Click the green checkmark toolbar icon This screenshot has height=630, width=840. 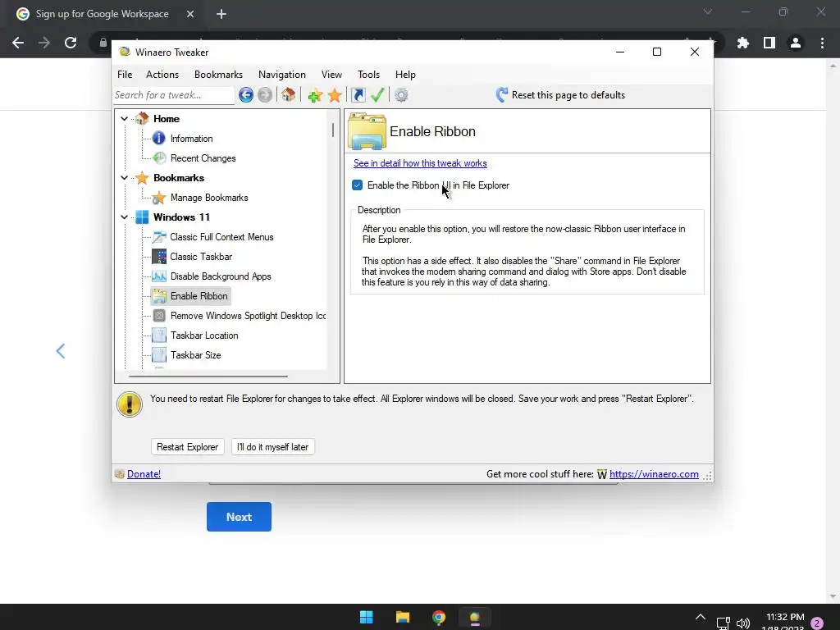(x=377, y=95)
